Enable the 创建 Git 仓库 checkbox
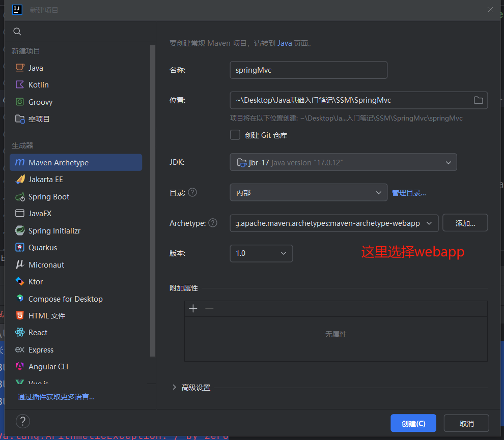Image resolution: width=504 pixels, height=440 pixels. tap(235, 135)
